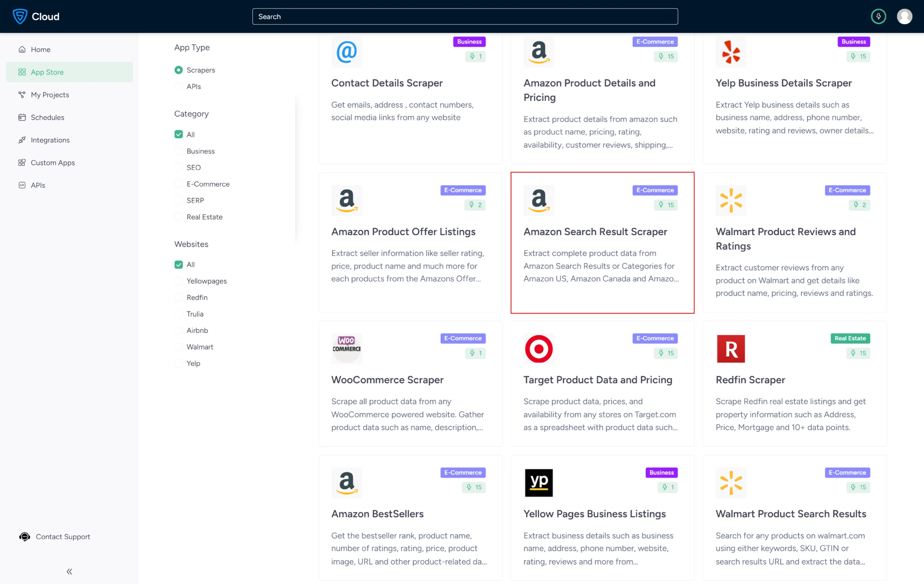
Task: Check the Walmart website checkbox
Action: (178, 347)
